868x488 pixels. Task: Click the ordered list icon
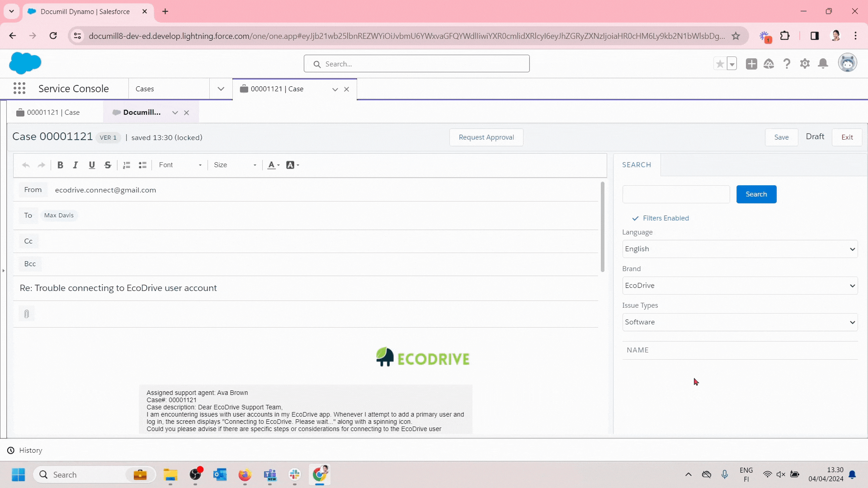[x=127, y=165]
